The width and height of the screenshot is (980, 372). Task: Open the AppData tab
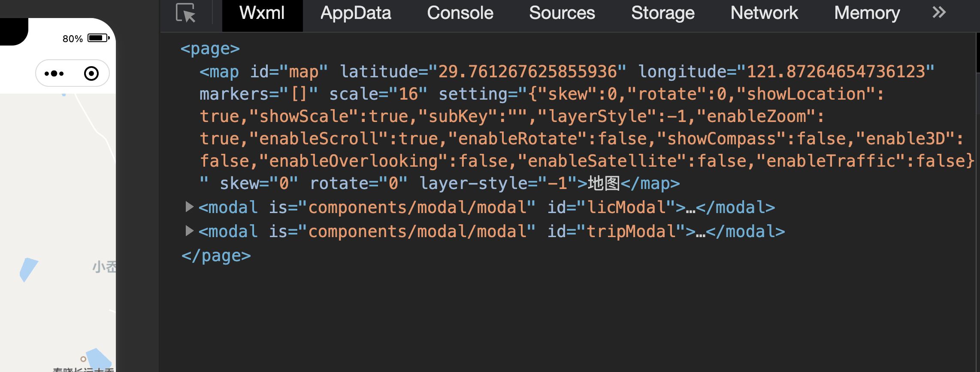coord(356,13)
